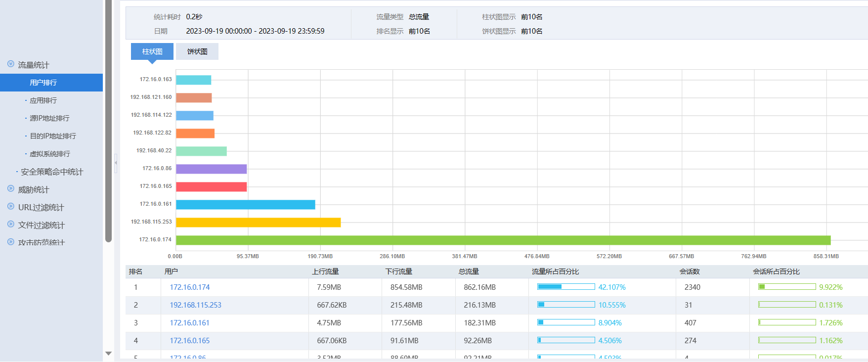Open 安全策略命中统计 item
The width and height of the screenshot is (868, 362).
(52, 172)
